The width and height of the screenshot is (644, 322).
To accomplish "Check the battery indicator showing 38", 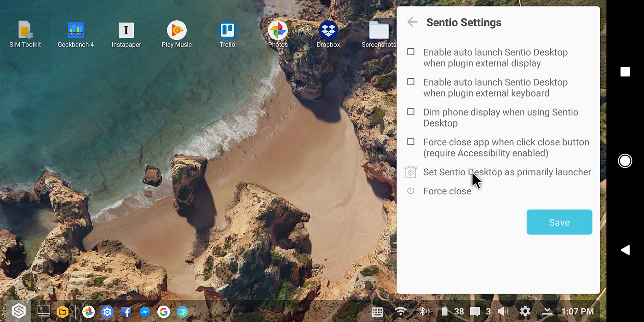I will coord(453,312).
